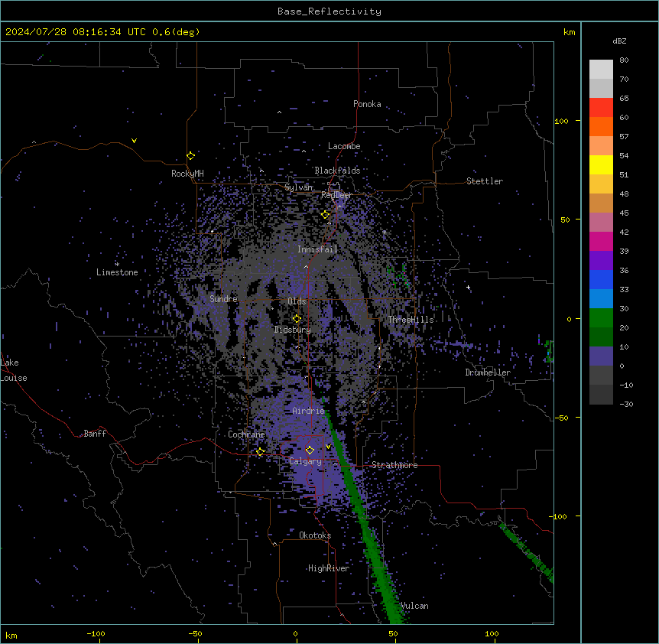Image resolution: width=659 pixels, height=644 pixels.
Task: Click the HighRiver label
Action: click(x=329, y=568)
